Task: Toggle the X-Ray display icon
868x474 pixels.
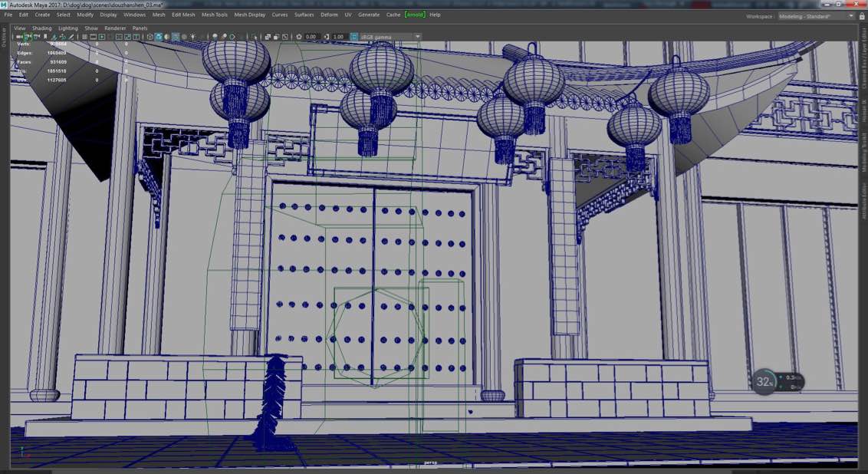Action: [268, 37]
